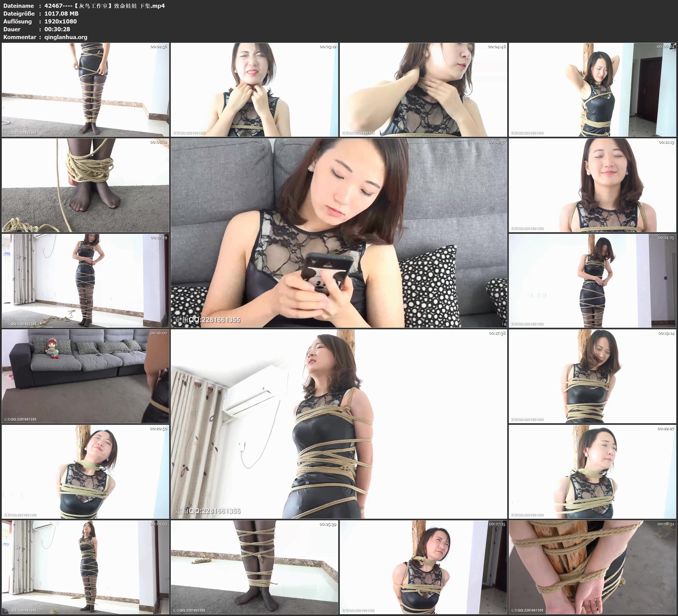Click the thumbnail stamped 00:25:39
Screen dimensions: 678x616
(254, 567)
